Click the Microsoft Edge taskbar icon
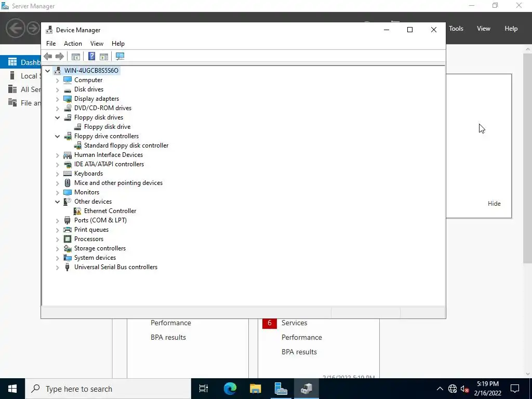 click(x=230, y=389)
